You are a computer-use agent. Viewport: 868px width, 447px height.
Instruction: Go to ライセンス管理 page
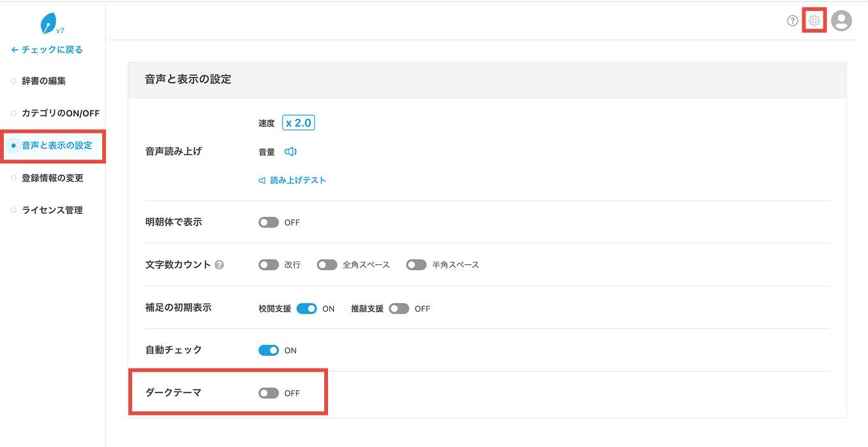[52, 210]
